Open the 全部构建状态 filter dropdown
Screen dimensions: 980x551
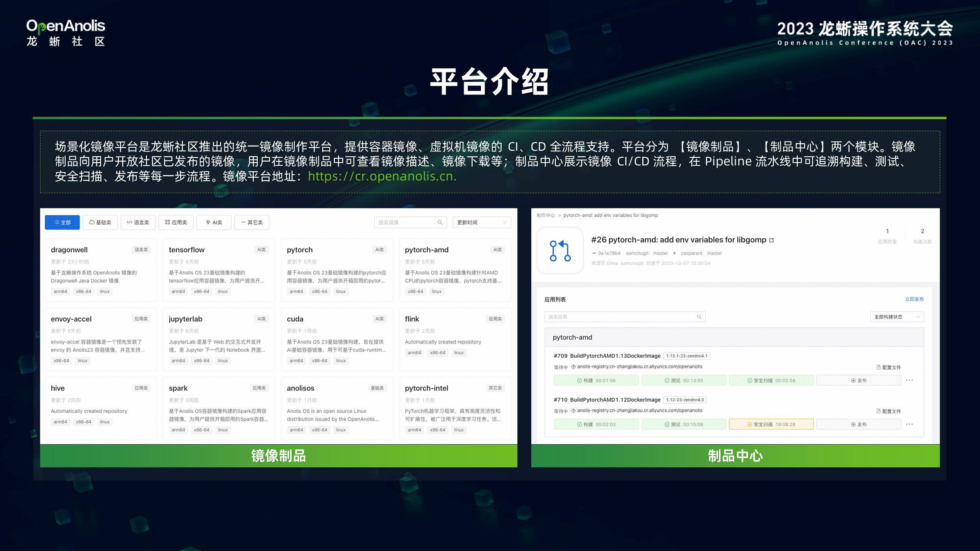click(897, 317)
